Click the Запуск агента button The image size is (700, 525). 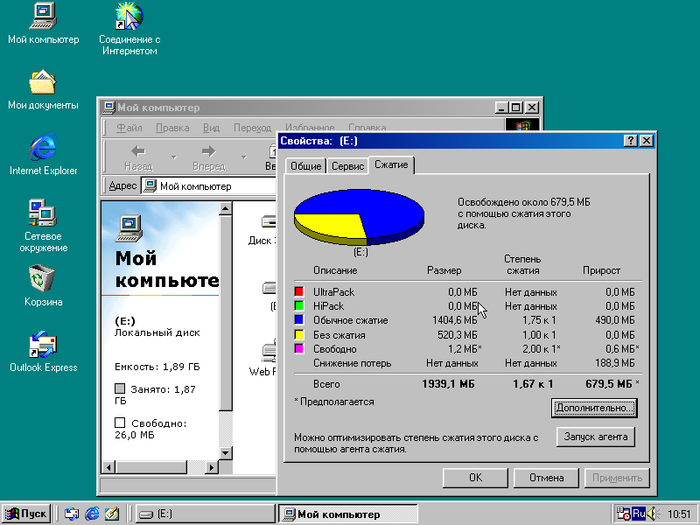point(594,437)
